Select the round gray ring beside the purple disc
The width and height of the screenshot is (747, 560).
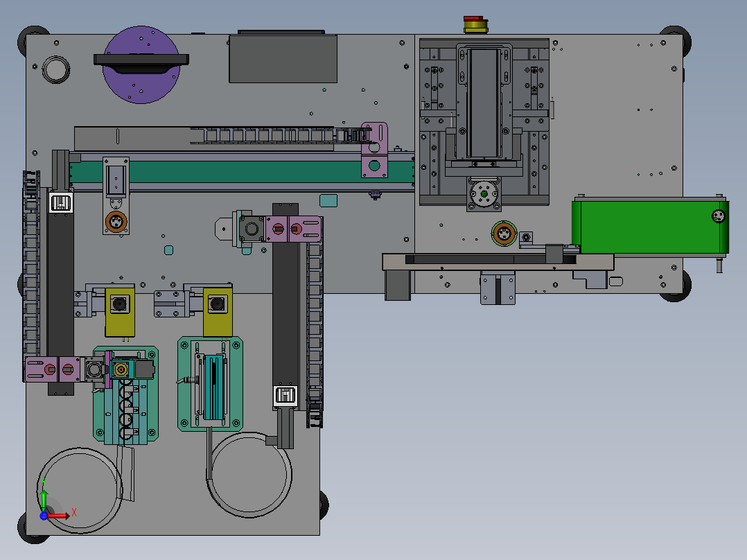(x=55, y=69)
